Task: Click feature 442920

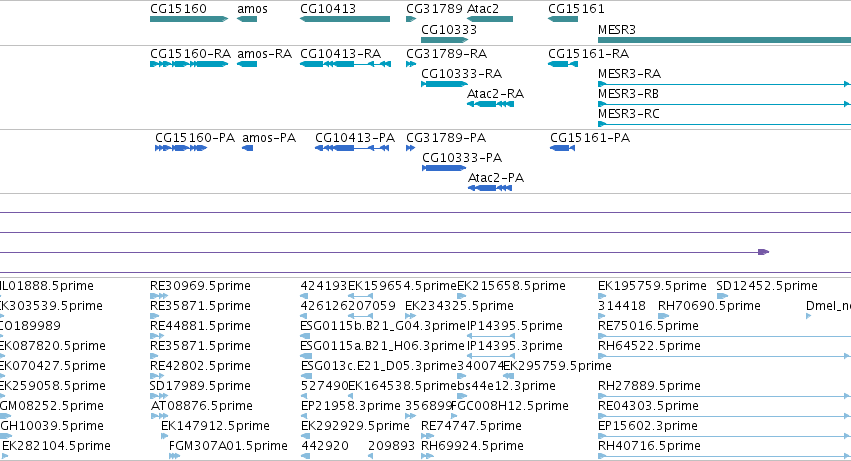Action: coord(325,446)
